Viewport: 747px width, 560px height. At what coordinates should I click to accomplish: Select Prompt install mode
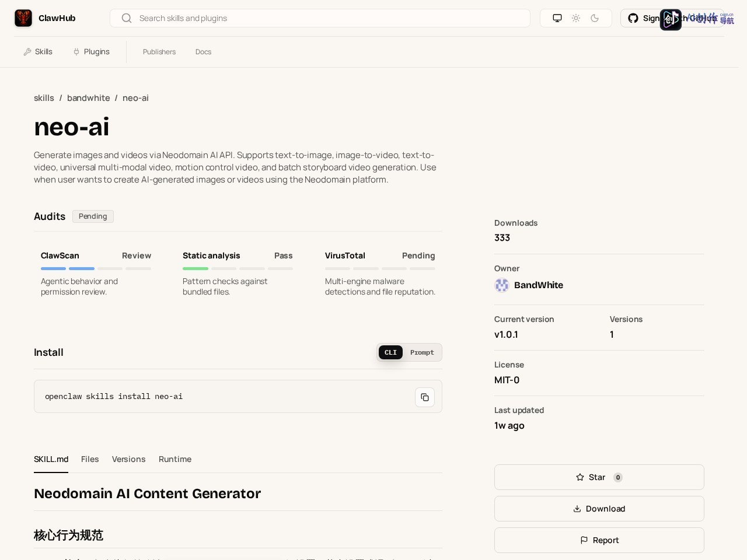coord(422,352)
